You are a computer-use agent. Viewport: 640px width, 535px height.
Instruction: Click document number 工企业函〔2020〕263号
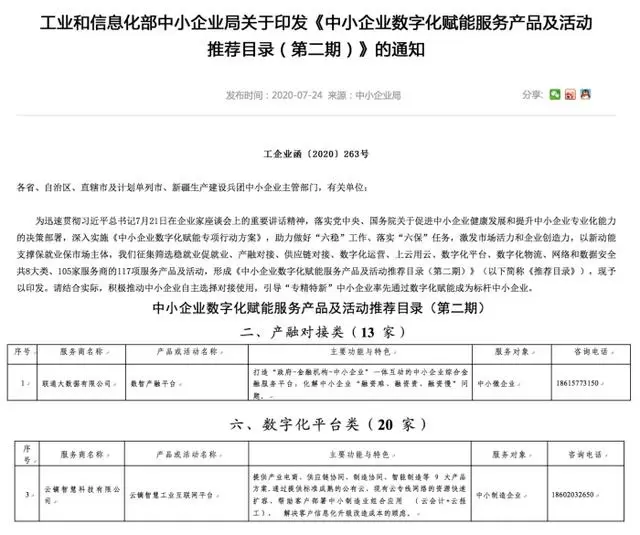pos(316,157)
